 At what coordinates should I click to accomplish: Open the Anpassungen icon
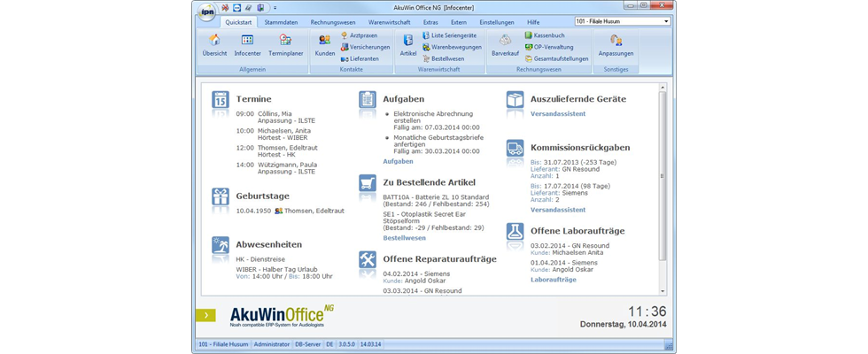(x=616, y=45)
